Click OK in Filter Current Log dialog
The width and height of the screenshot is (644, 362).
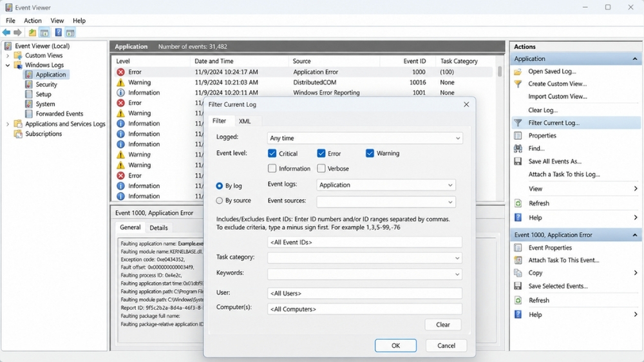click(395, 345)
